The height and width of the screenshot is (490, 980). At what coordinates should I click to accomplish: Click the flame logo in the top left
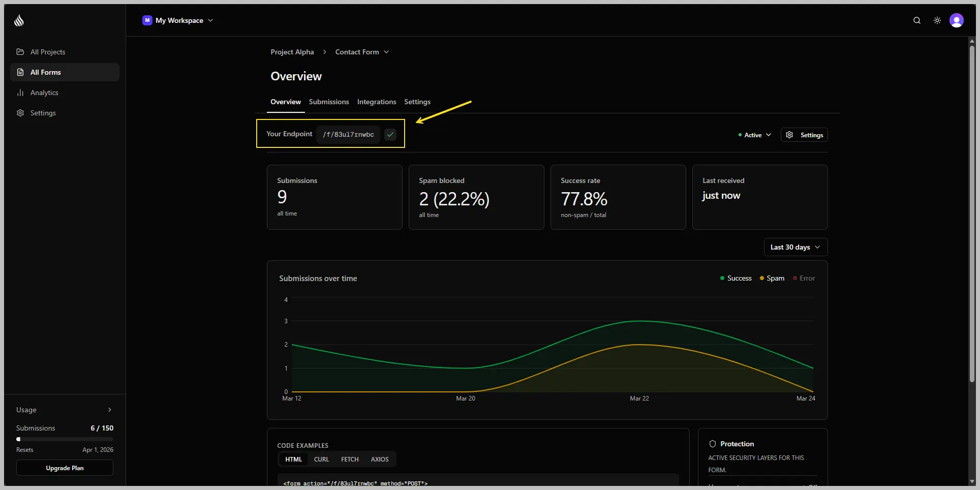click(19, 20)
